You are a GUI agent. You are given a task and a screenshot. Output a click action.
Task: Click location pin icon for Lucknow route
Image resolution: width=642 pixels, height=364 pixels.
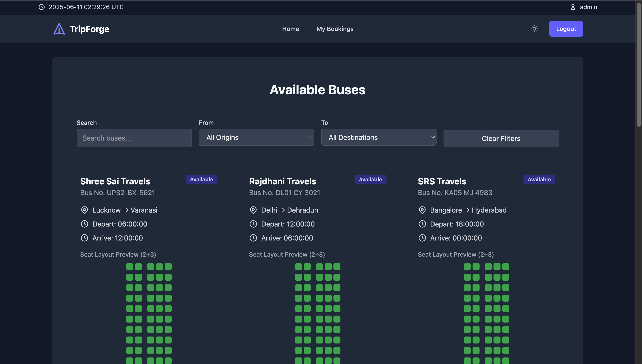coord(85,210)
